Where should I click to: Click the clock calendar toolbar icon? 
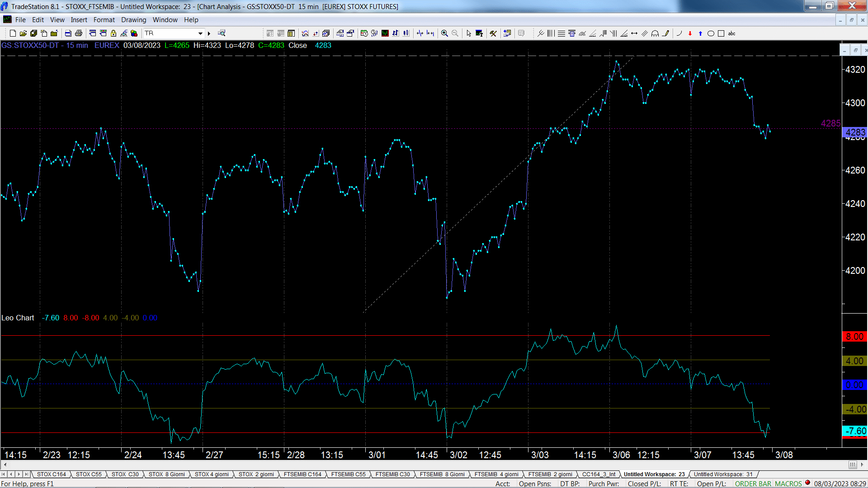[364, 33]
